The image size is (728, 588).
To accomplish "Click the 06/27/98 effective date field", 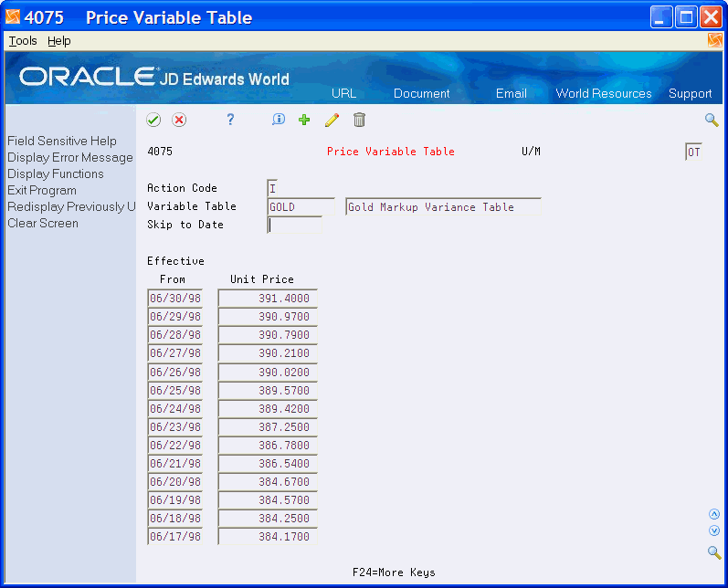I will pos(175,353).
